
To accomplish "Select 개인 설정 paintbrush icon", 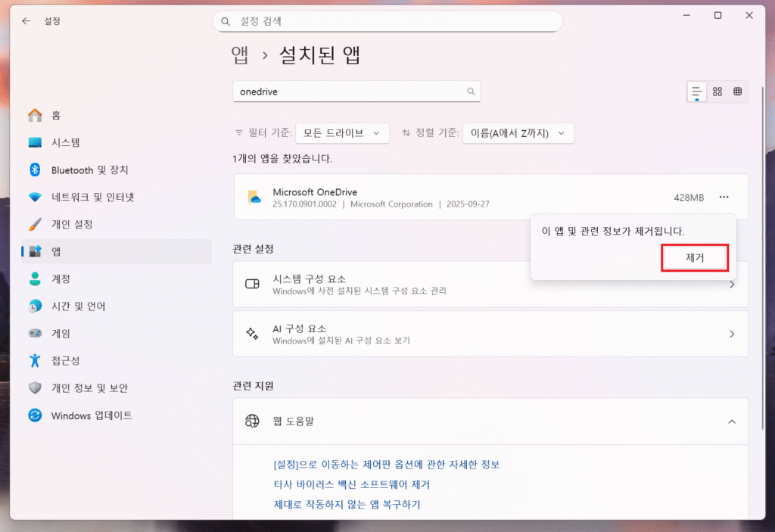I will (x=35, y=224).
